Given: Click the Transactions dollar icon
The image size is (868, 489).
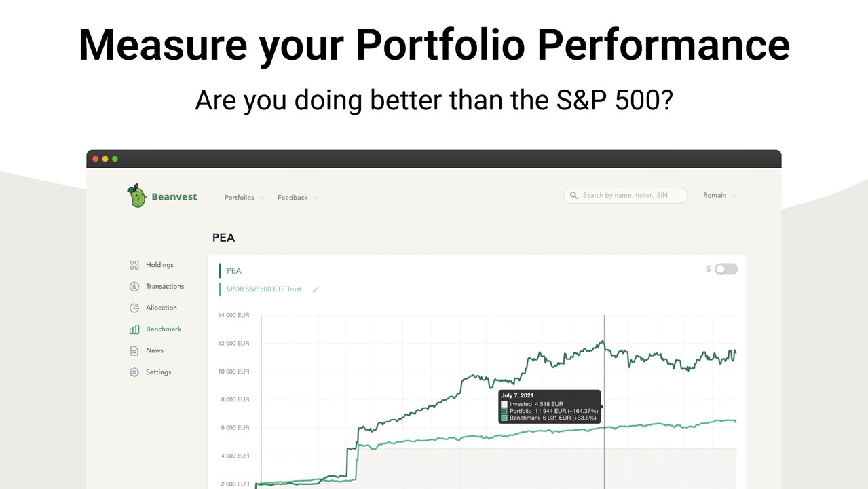Looking at the screenshot, I should pyautogui.click(x=134, y=287).
